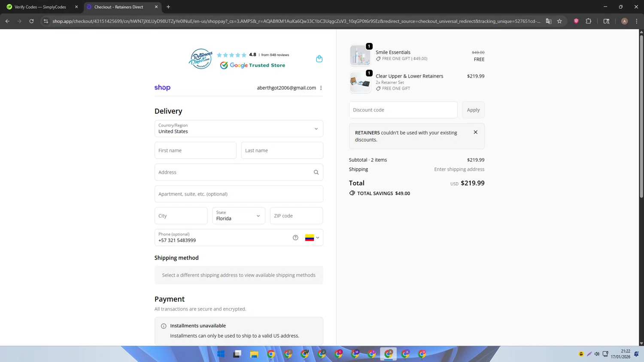The image size is (644, 362).
Task: Click the email aberthgot2006@gmail.com
Action: click(x=286, y=88)
